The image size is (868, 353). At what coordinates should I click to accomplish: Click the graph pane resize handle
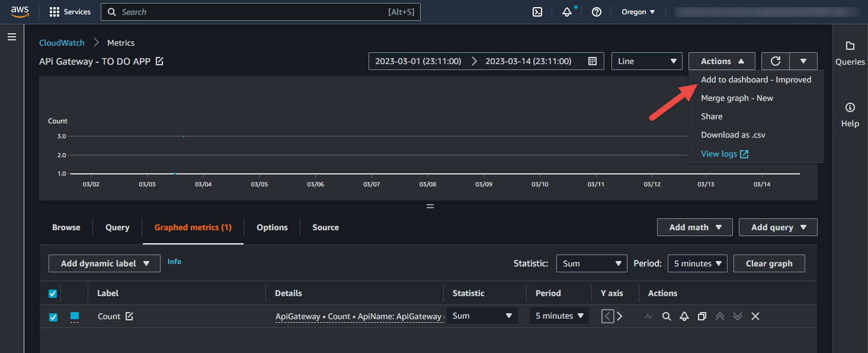[430, 206]
